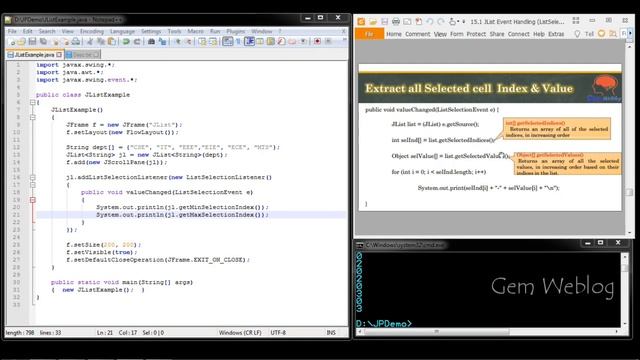Click the Tell me search field in Foxit

[x=589, y=34]
